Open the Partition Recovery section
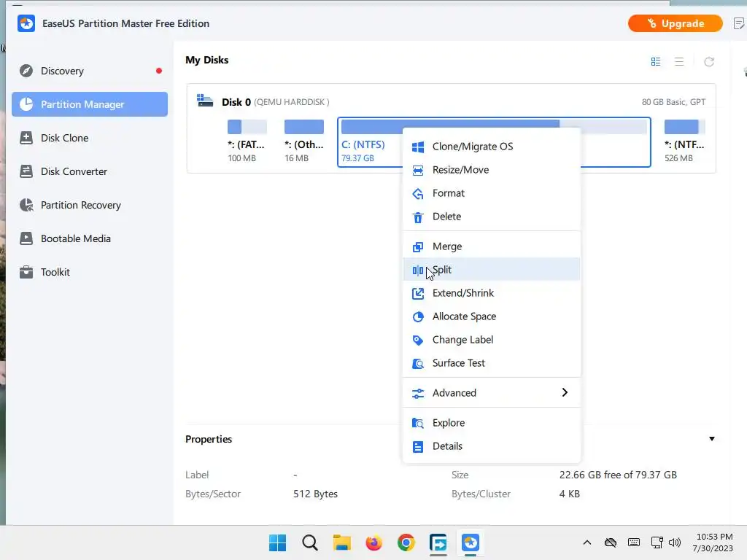 coord(90,205)
